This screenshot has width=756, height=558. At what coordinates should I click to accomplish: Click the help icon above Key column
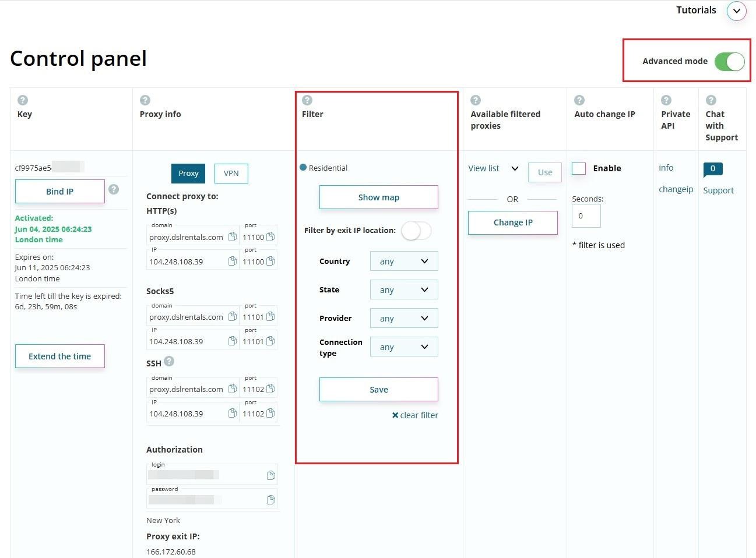point(23,100)
